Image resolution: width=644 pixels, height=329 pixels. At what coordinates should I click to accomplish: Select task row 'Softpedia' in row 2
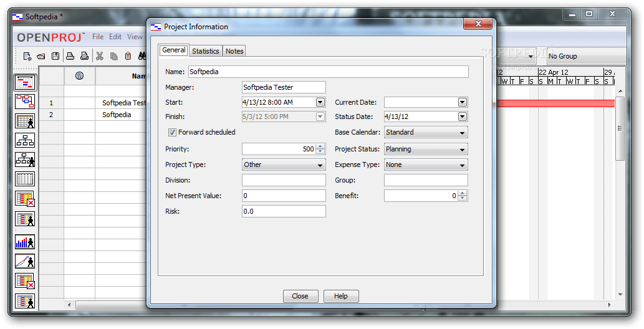[117, 115]
